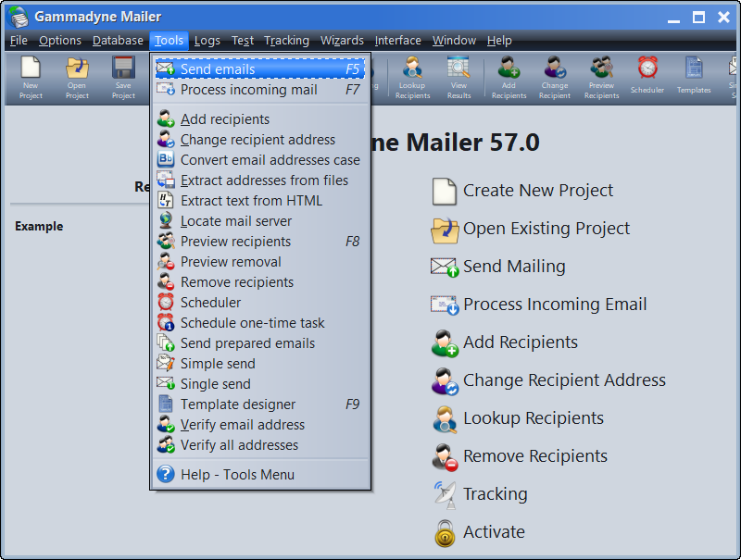Click the padlock icon beside Activate
The height and width of the screenshot is (560, 741).
point(445,533)
